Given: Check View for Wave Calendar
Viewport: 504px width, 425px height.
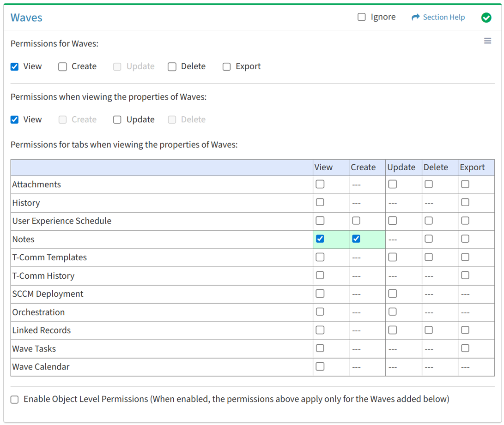Looking at the screenshot, I should coord(320,366).
